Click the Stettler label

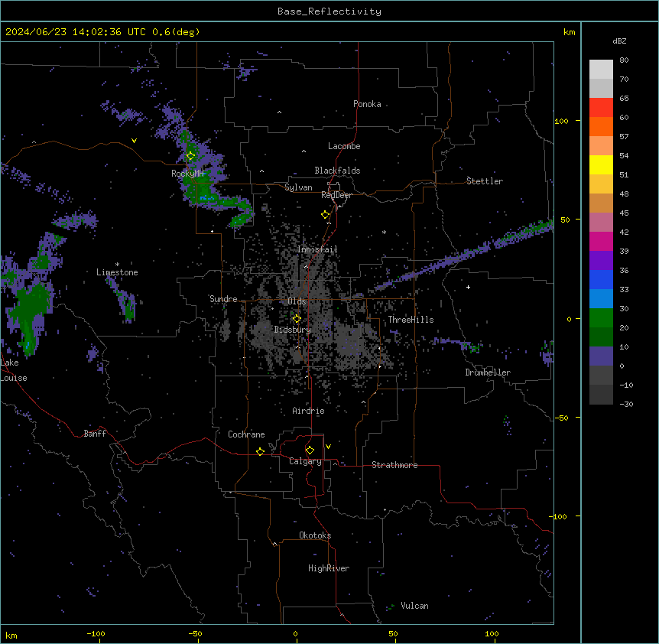485,181
